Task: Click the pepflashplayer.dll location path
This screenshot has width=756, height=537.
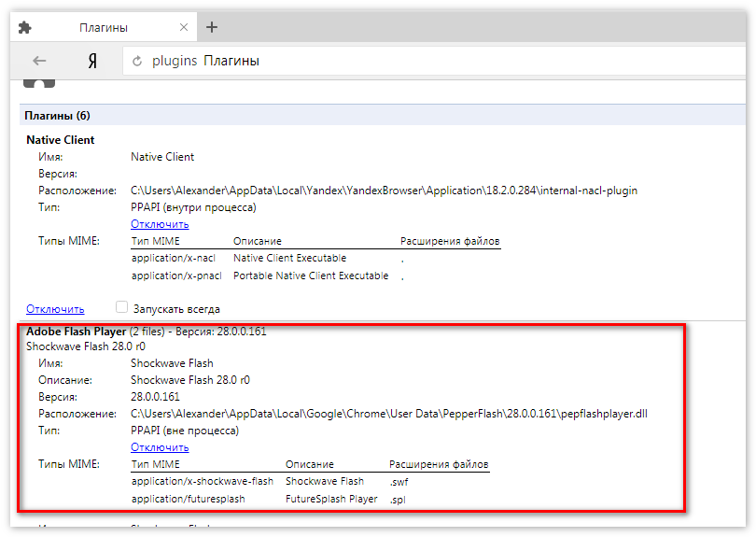Action: [x=388, y=414]
